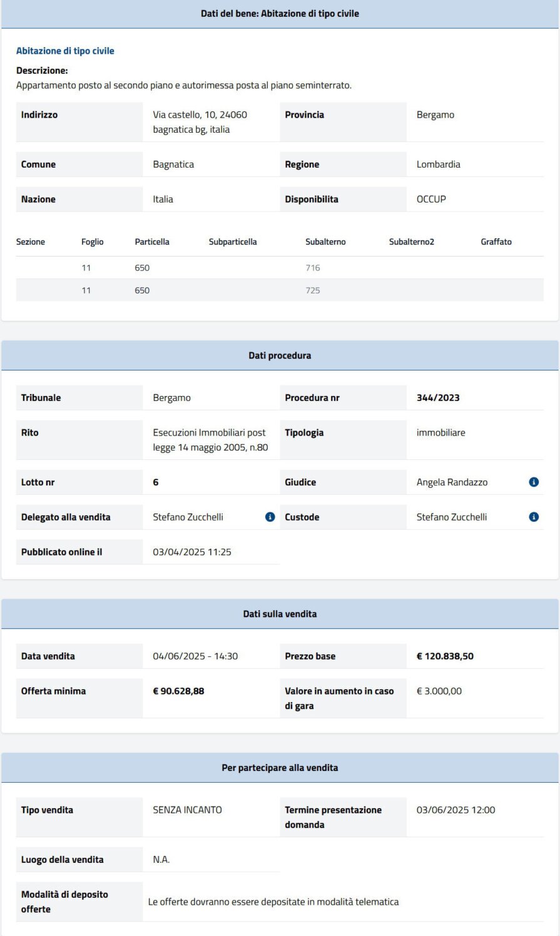Click the 'Dati sulla vendita' section header
This screenshot has width=560, height=936.
tap(280, 614)
